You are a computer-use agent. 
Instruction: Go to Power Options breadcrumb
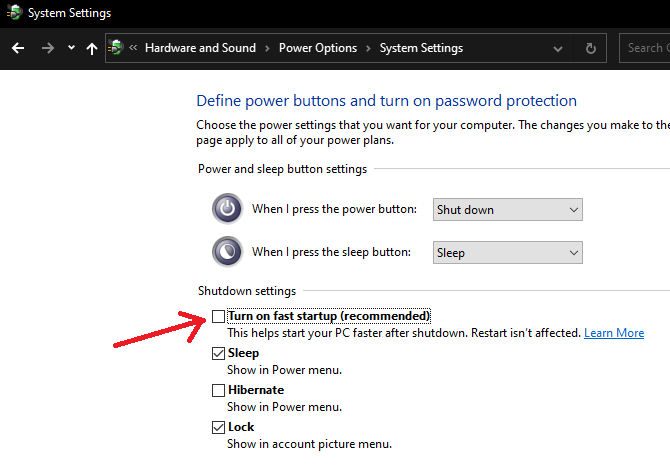[x=317, y=48]
